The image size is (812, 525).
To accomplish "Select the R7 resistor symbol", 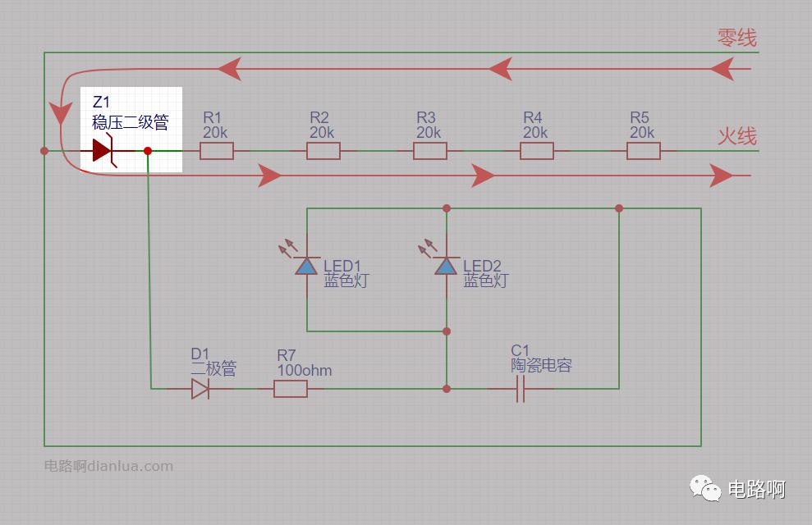I will [x=290, y=389].
